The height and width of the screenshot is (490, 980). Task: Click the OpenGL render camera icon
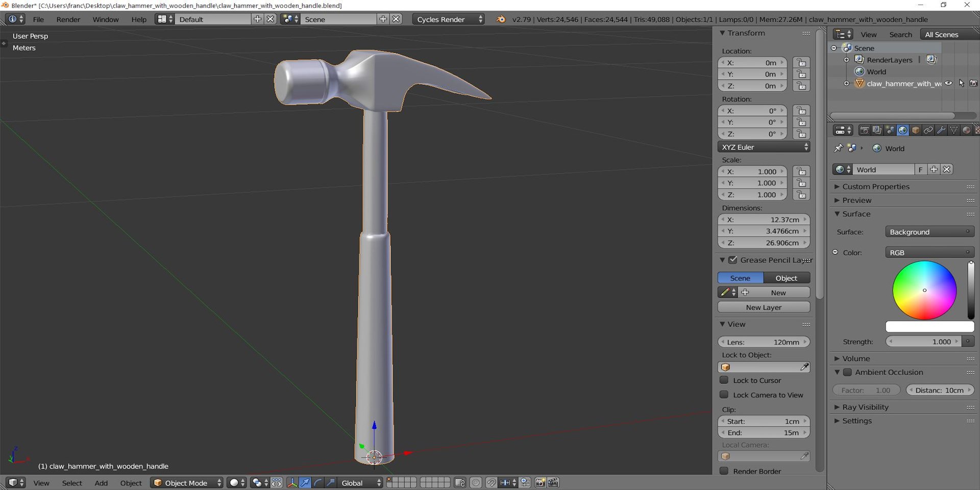pos(540,482)
